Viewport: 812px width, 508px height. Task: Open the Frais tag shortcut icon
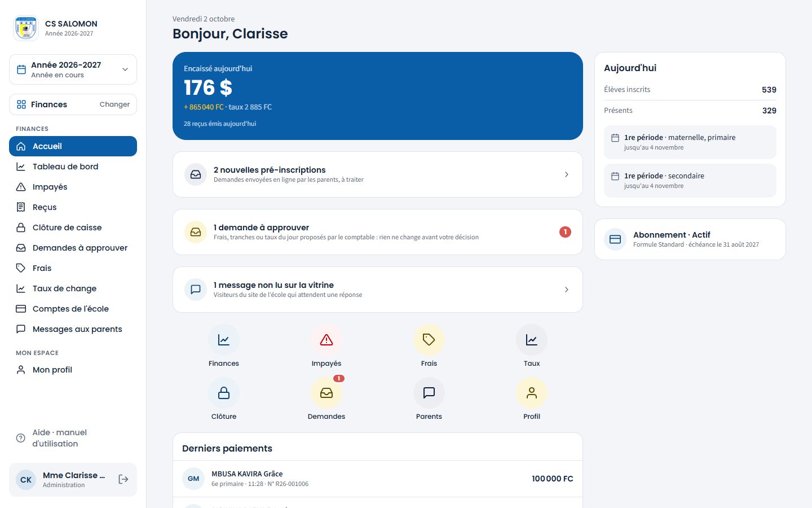pyautogui.click(x=429, y=340)
